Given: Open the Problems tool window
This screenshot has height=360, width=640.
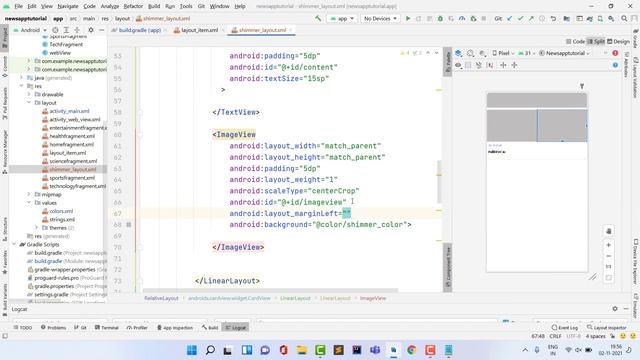Looking at the screenshot, I should (x=53, y=327).
